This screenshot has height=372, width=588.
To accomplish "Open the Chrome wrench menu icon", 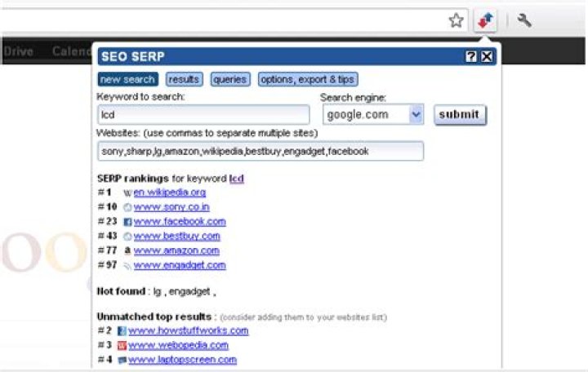I will tap(523, 20).
